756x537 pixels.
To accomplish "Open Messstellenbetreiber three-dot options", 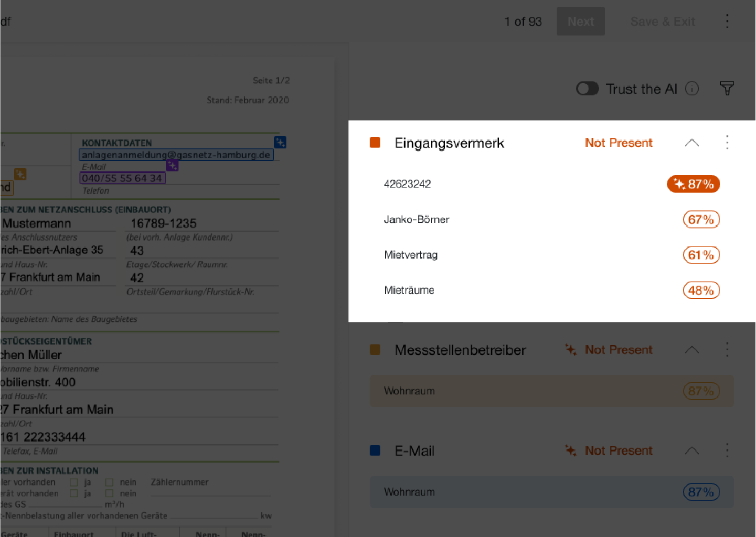I will click(x=727, y=350).
